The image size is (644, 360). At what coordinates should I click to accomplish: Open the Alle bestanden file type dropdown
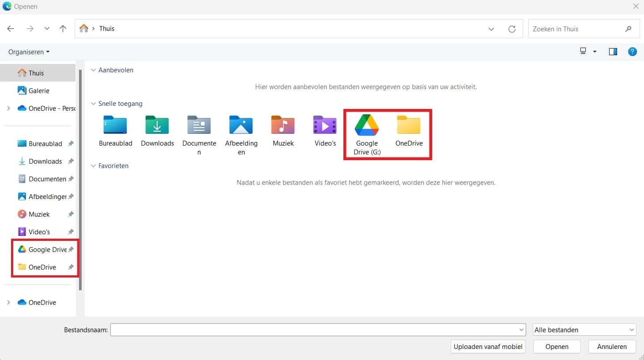[x=584, y=330]
